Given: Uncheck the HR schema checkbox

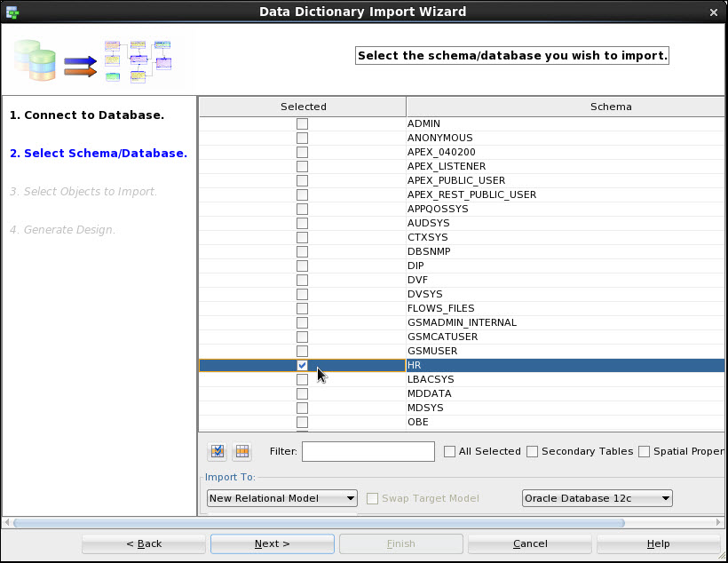Looking at the screenshot, I should click(x=302, y=365).
